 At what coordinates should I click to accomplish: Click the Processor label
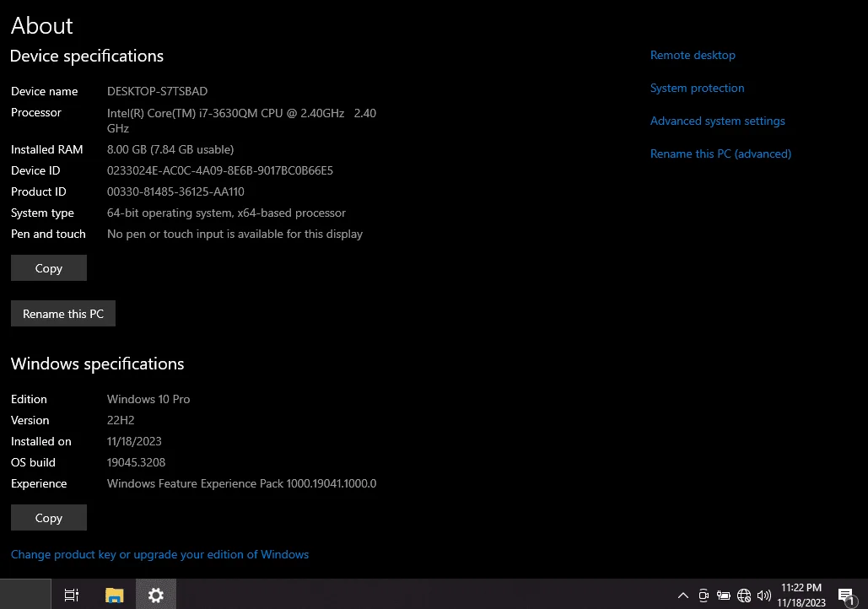[36, 112]
